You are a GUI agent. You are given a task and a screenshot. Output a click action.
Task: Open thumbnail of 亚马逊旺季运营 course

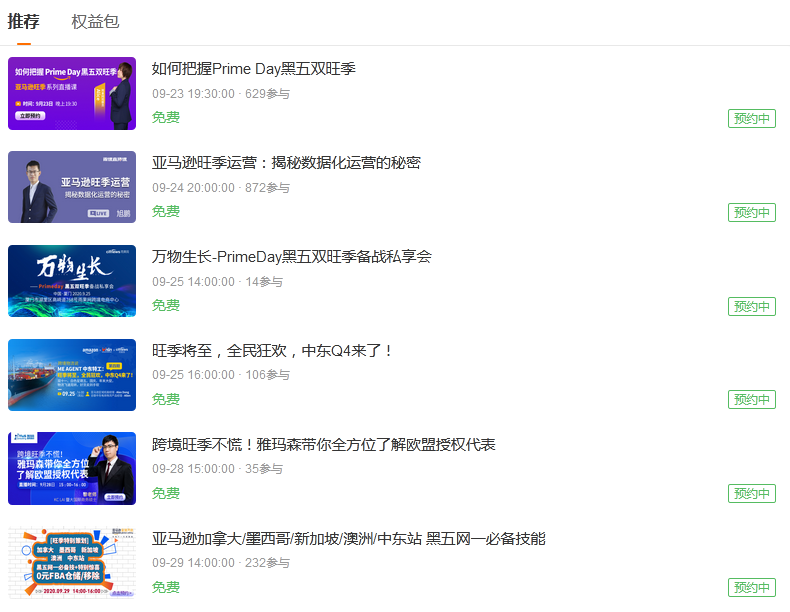pos(72,187)
